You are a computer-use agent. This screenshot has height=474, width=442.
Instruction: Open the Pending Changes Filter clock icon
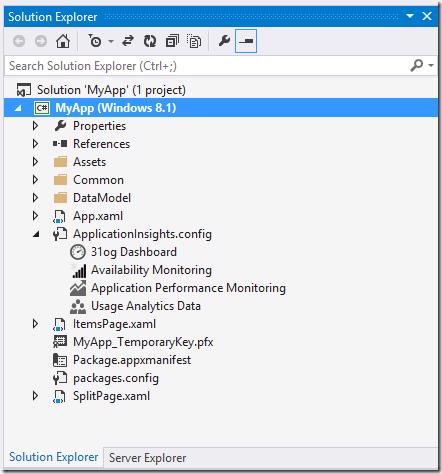click(95, 41)
